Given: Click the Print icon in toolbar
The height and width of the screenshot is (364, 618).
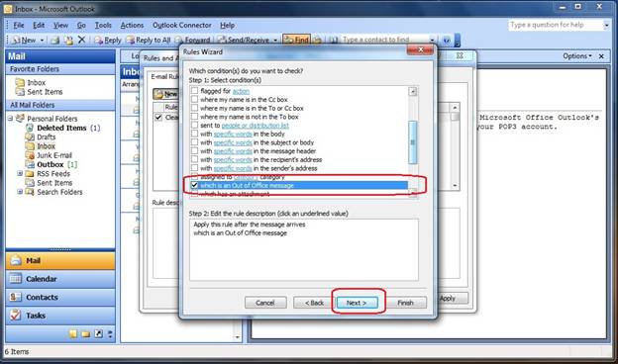Looking at the screenshot, I should pyautogui.click(x=55, y=40).
